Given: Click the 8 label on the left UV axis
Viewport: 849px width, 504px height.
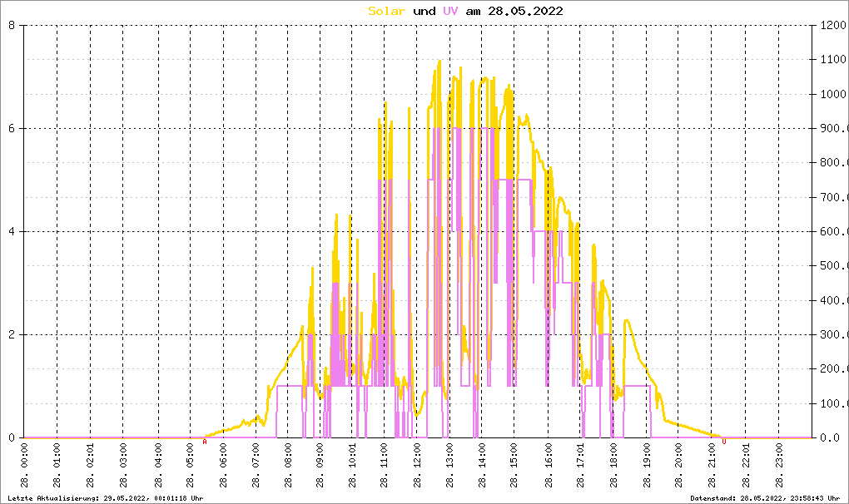Looking at the screenshot, I should 12,25.
